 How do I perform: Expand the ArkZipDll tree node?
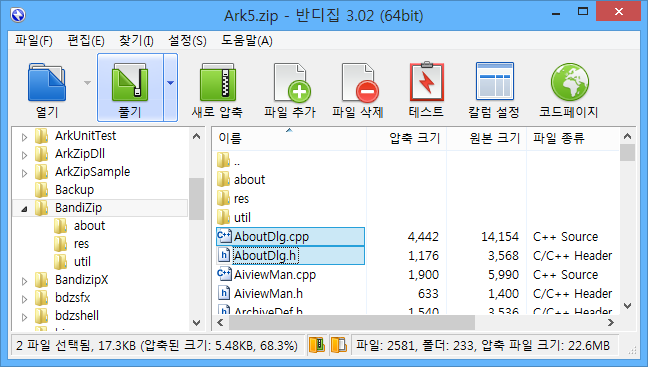pyautogui.click(x=24, y=155)
